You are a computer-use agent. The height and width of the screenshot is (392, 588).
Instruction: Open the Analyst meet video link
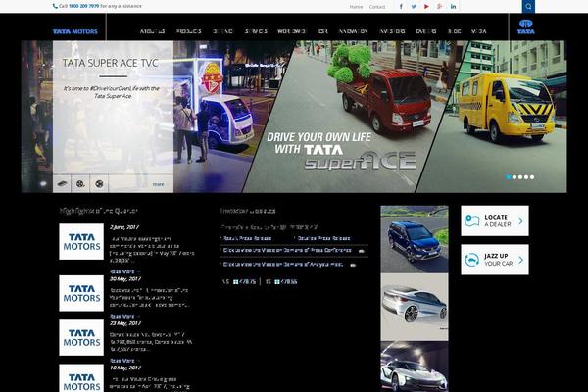pyautogui.click(x=283, y=264)
